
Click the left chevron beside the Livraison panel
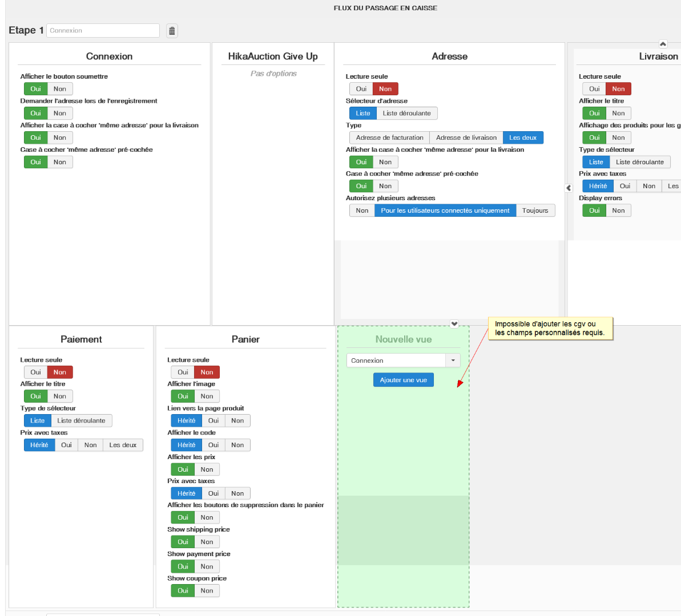coord(569,188)
